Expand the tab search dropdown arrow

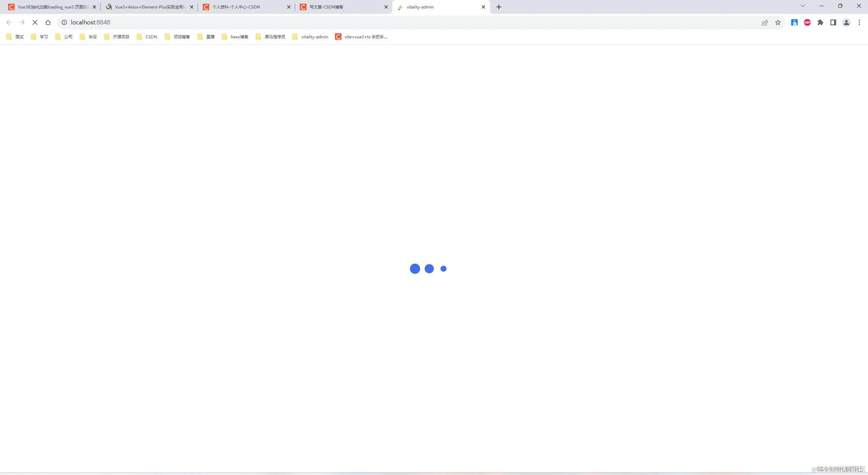pyautogui.click(x=803, y=6)
